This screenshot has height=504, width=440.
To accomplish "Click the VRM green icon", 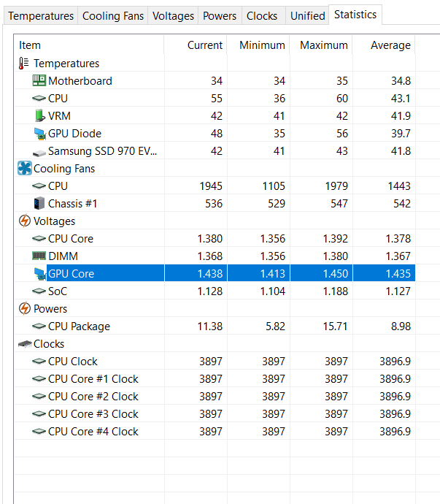I will point(39,116).
